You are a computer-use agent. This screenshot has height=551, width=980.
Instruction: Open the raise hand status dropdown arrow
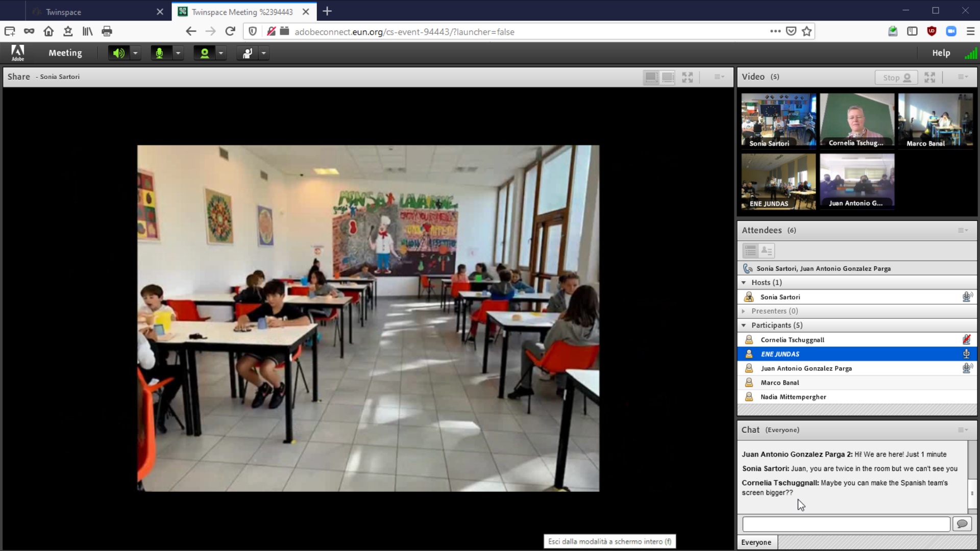[x=264, y=53]
